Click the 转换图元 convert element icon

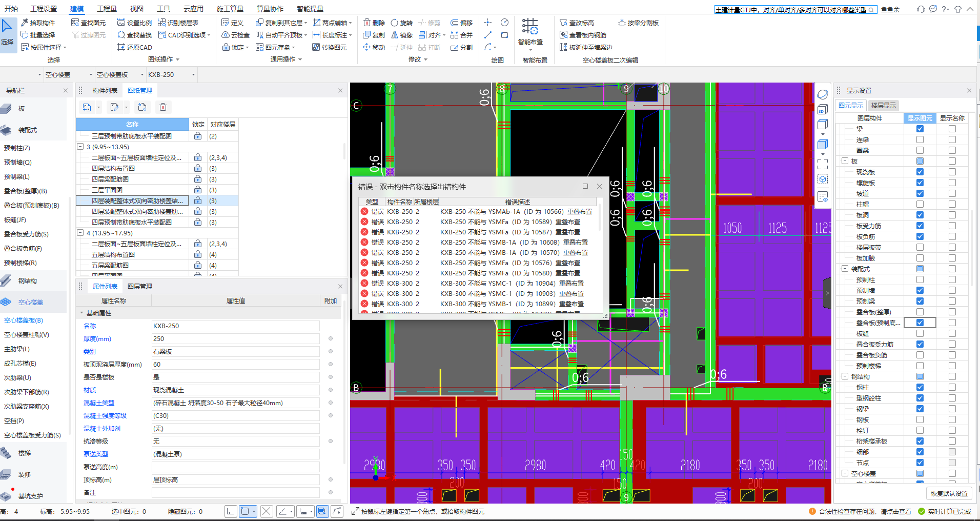click(316, 47)
